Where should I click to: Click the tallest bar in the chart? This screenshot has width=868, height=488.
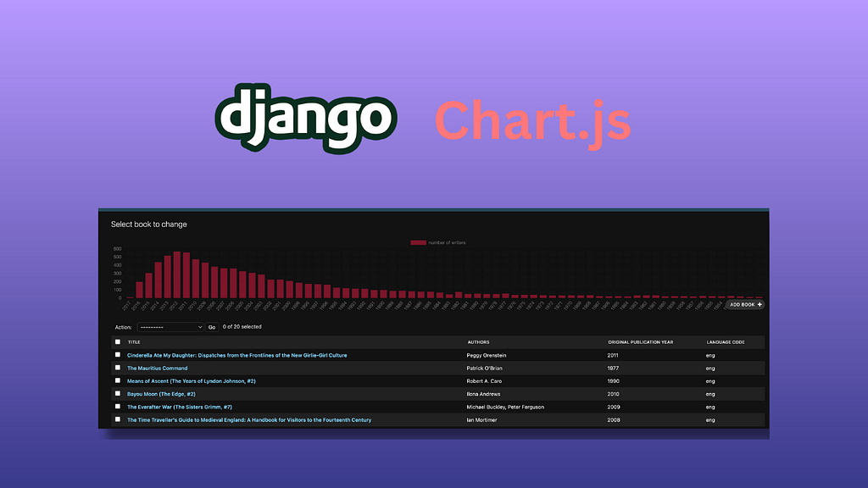176,275
